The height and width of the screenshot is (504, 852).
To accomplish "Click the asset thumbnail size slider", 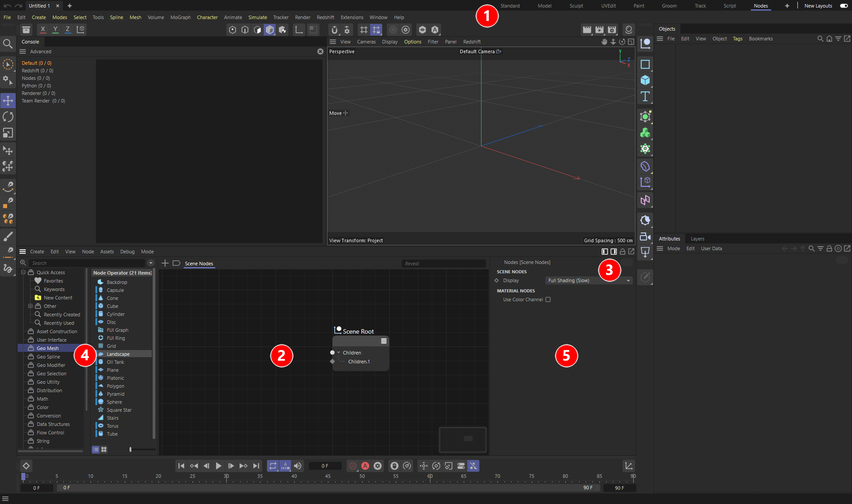I will pyautogui.click(x=130, y=449).
